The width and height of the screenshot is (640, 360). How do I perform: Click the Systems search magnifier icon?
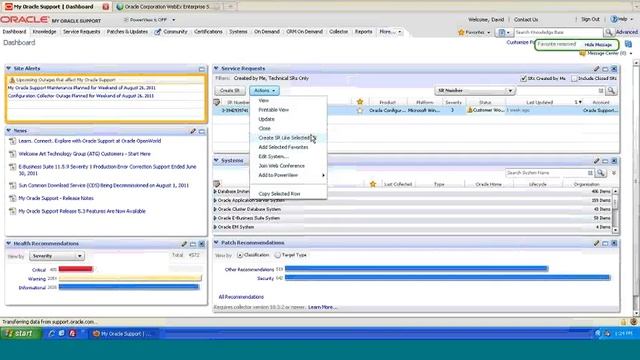[x=601, y=173]
